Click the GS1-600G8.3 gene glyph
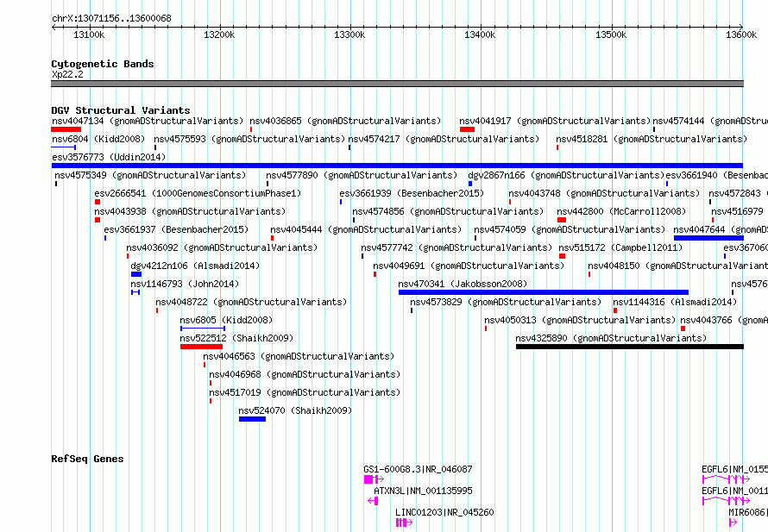Viewport: 768px width, 532px height. point(374,479)
